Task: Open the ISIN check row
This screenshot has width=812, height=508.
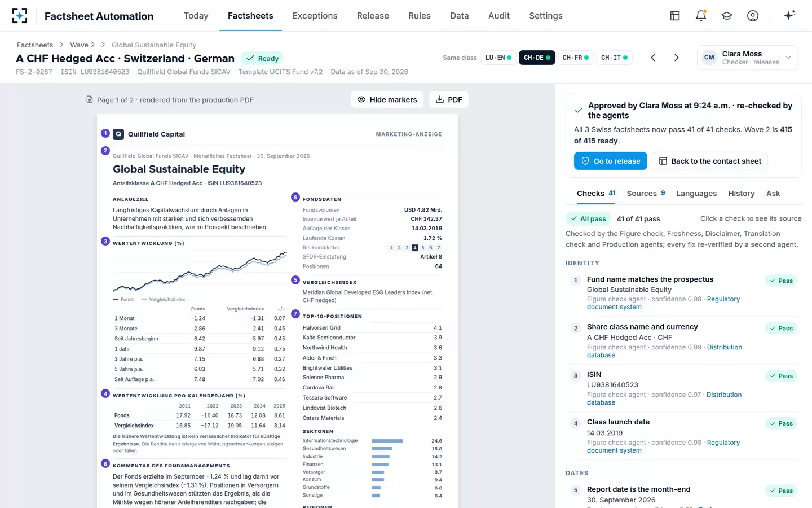Action: coord(683,388)
